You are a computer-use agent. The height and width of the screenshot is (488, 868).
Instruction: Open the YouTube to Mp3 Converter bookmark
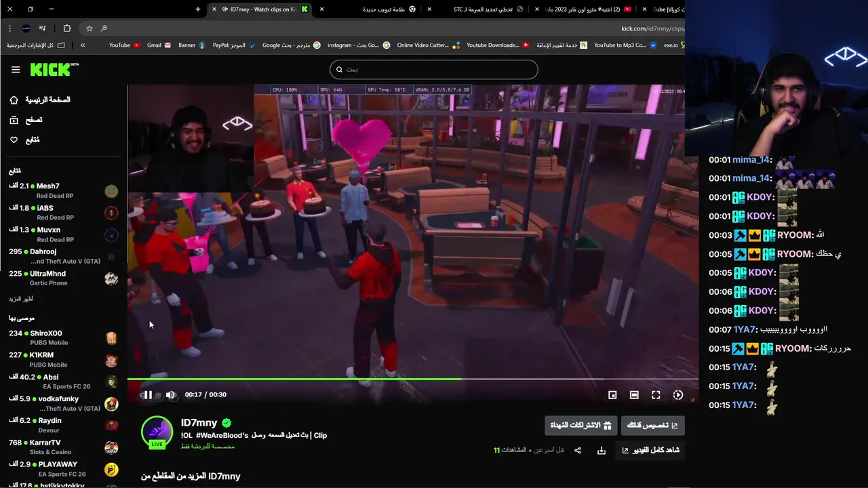[625, 45]
